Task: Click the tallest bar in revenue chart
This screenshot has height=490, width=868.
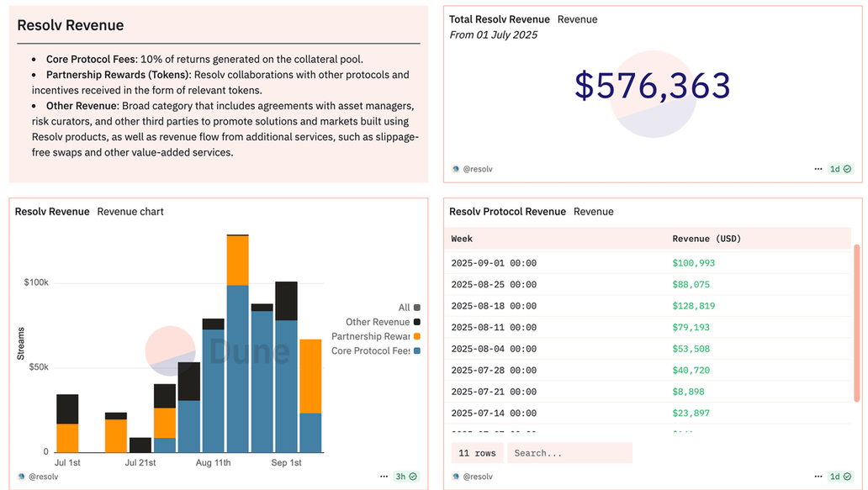Action: pos(237,344)
